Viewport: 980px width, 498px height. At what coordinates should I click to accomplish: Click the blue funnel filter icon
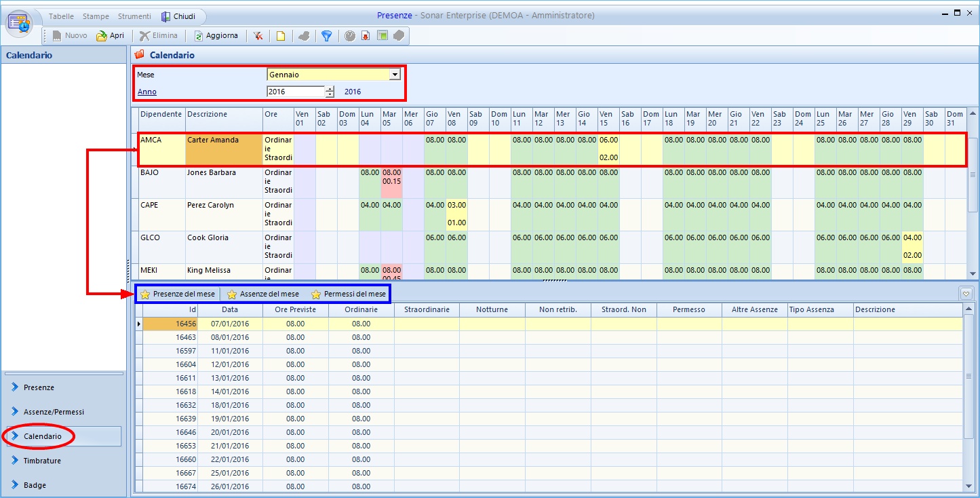[326, 36]
